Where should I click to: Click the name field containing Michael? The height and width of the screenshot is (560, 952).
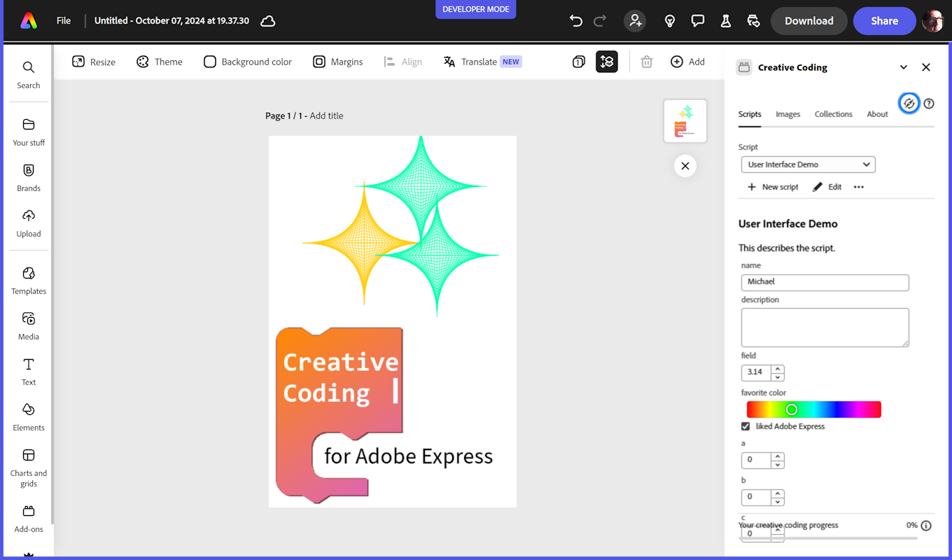(x=825, y=282)
